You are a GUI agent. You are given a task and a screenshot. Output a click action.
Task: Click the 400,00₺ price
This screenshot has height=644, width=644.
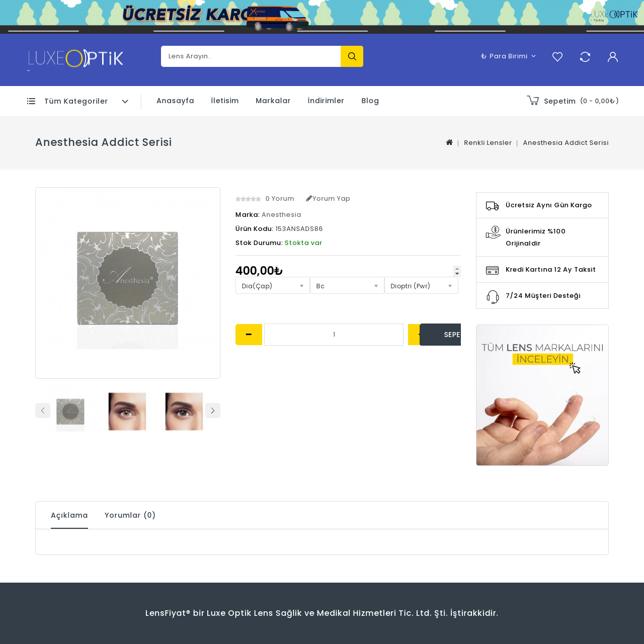tap(259, 271)
